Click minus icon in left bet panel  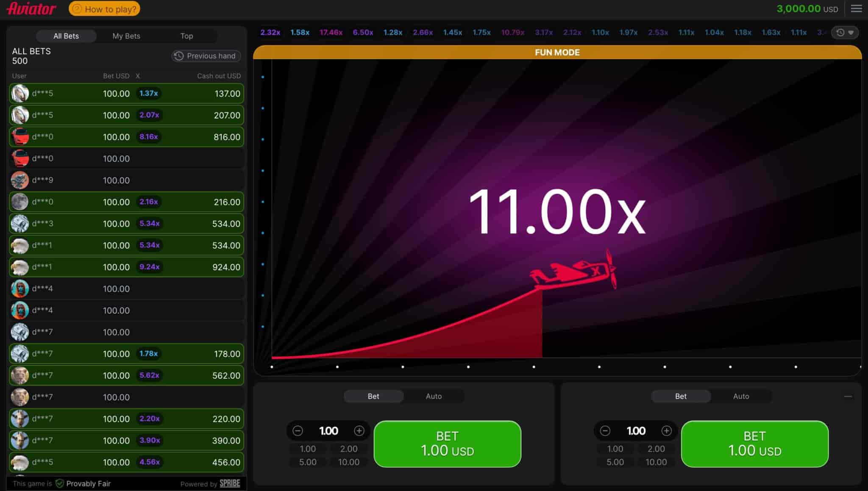(x=298, y=431)
